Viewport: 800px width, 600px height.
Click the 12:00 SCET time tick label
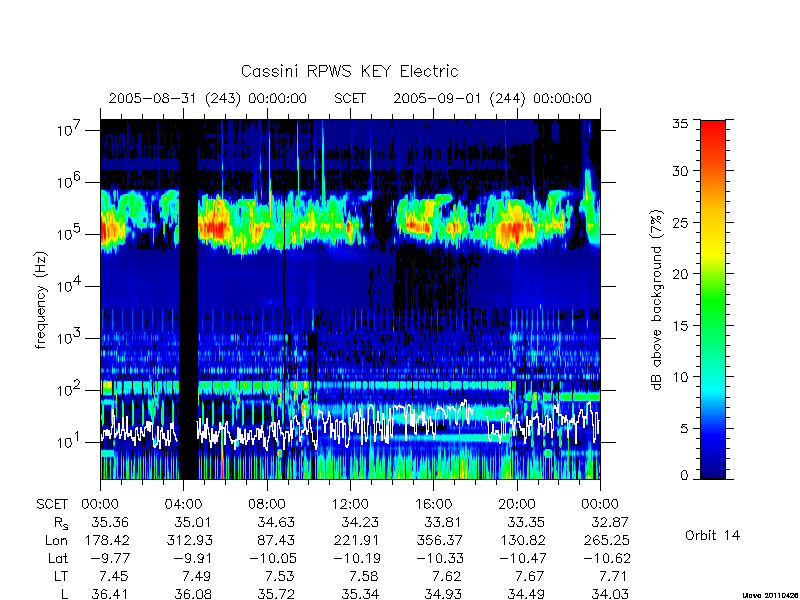(x=350, y=505)
